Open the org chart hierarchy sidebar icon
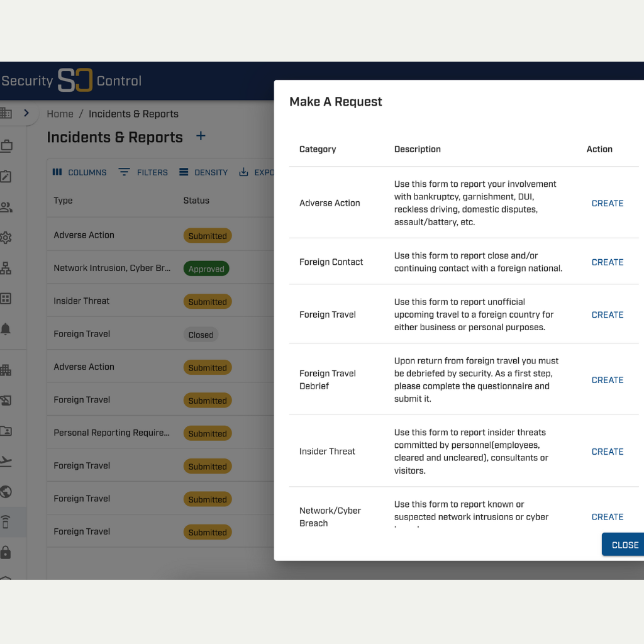644x644 pixels. click(6, 269)
